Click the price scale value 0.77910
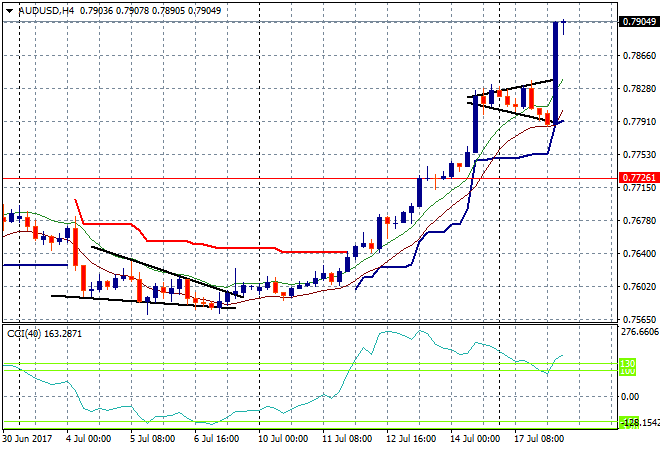660x450 pixels. 639,122
